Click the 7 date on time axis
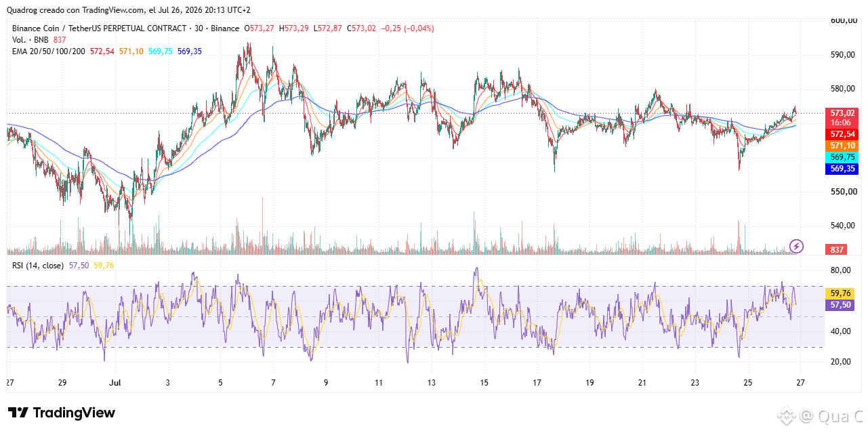This screenshot has width=868, height=433. click(273, 383)
